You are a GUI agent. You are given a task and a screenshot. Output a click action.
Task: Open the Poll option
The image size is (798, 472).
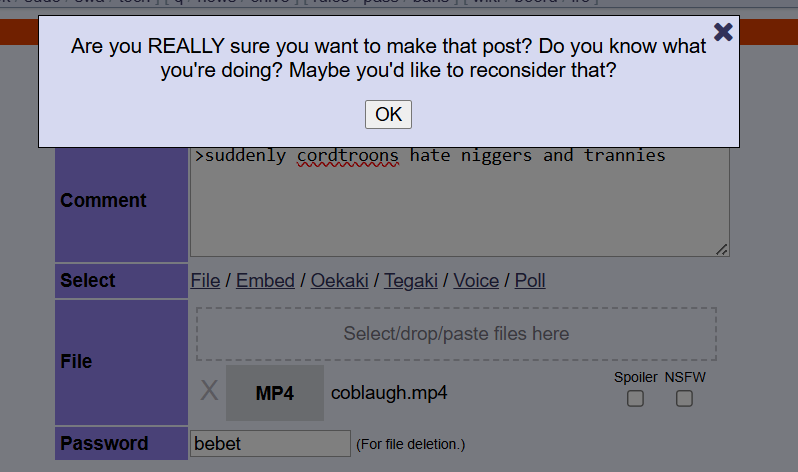point(530,281)
